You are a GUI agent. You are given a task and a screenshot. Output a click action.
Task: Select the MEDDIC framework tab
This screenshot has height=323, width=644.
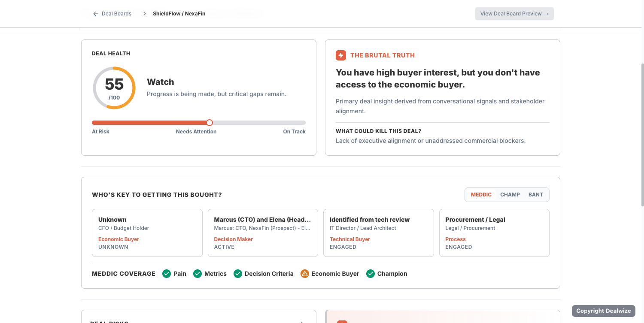point(481,195)
